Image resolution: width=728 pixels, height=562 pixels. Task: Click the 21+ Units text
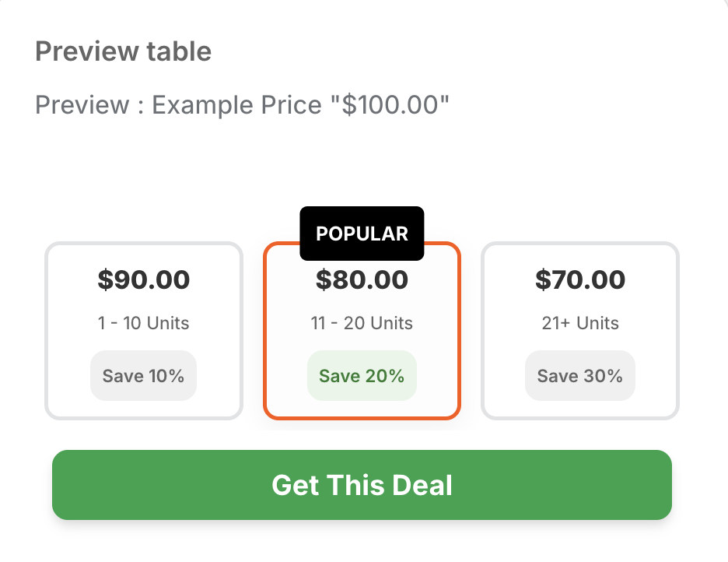pyautogui.click(x=580, y=323)
